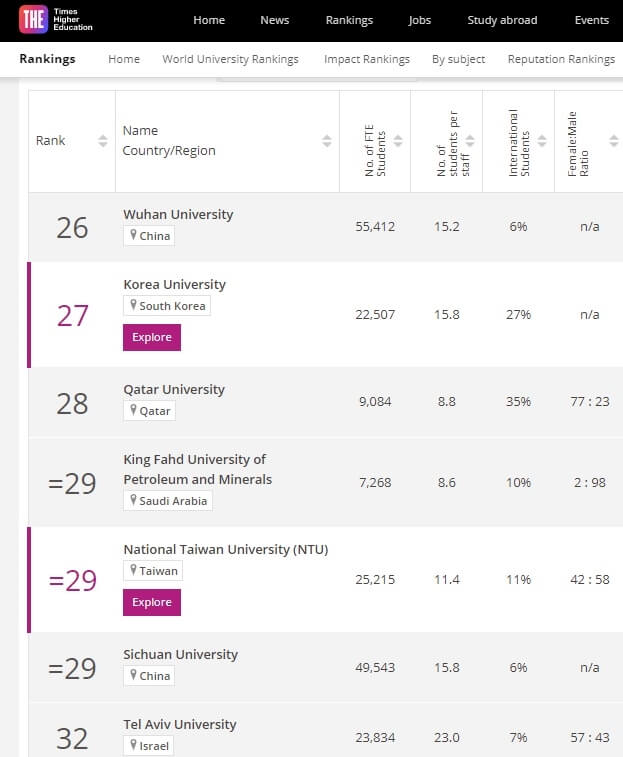Click location pin beside Taiwan
Viewport: 623px width, 757px height.
[x=133, y=570]
